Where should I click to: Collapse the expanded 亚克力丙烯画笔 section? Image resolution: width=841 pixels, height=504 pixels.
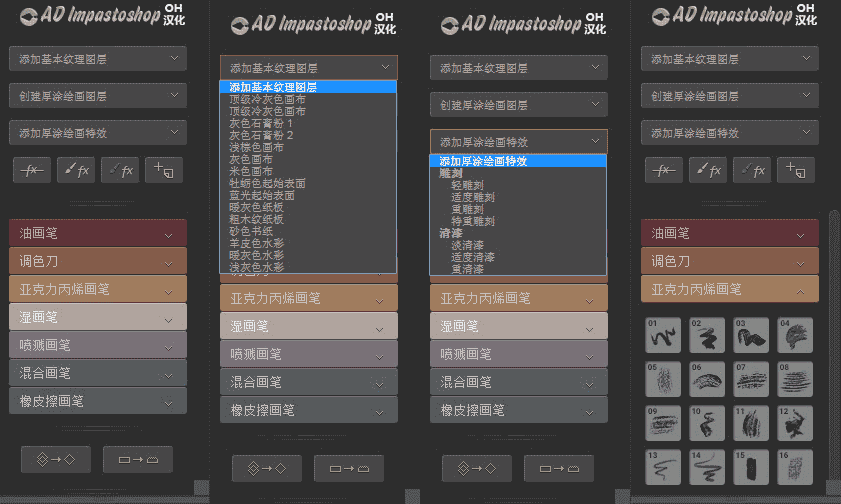[729, 290]
